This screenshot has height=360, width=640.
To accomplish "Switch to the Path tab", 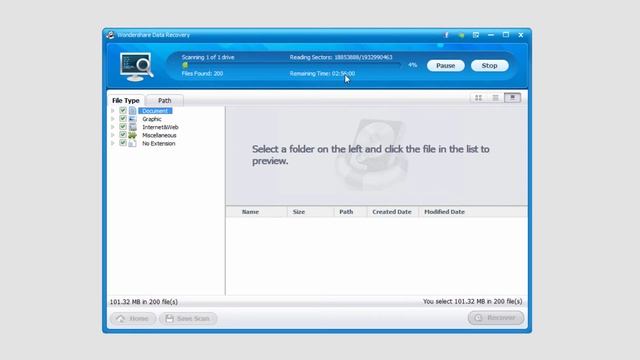I will tap(164, 100).
